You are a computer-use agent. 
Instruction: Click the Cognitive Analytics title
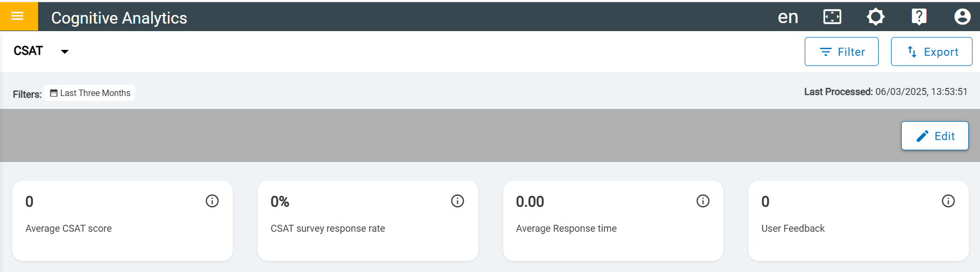point(119,18)
